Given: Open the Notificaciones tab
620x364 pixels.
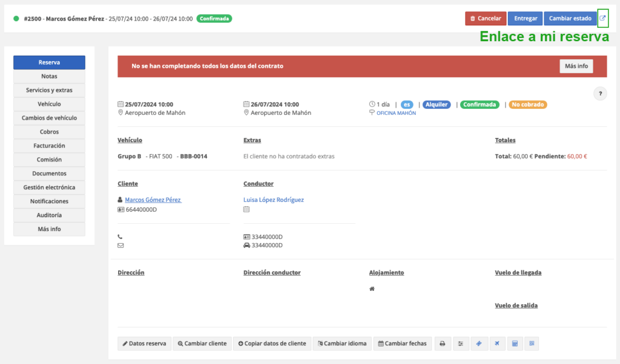Looking at the screenshot, I should coord(50,201).
